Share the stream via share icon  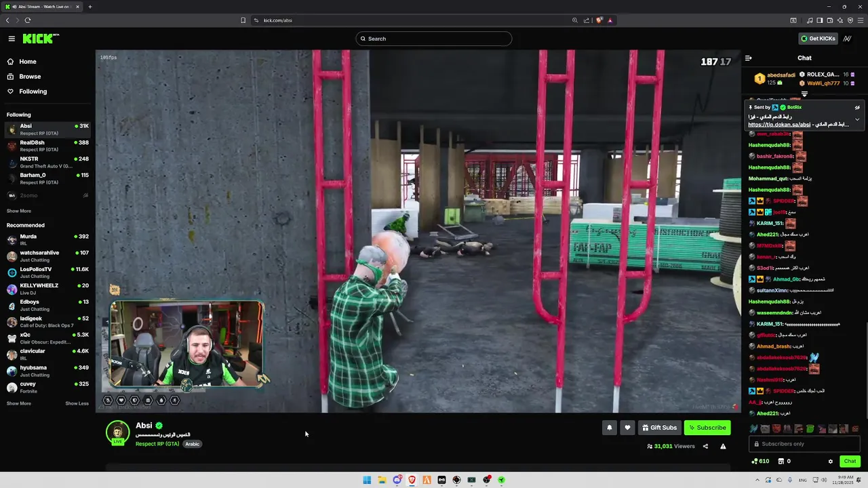[705, 446]
